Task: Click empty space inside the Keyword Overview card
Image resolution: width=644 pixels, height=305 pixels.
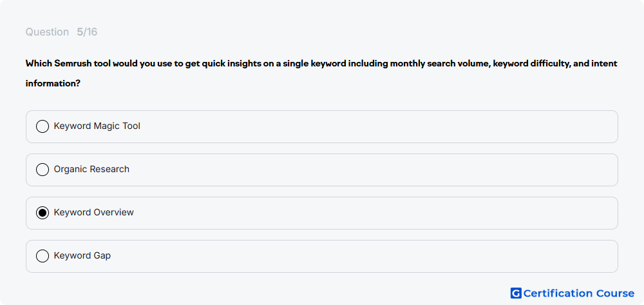Action: (x=370, y=213)
